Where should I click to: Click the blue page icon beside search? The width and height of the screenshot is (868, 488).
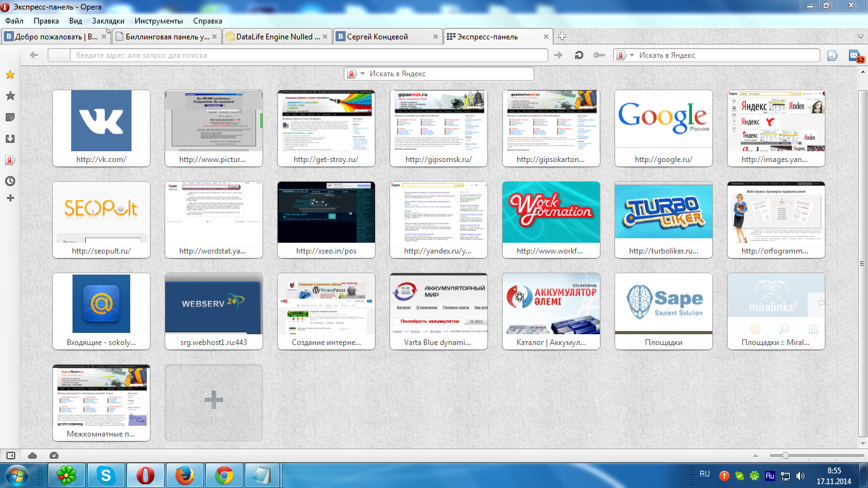click(832, 55)
